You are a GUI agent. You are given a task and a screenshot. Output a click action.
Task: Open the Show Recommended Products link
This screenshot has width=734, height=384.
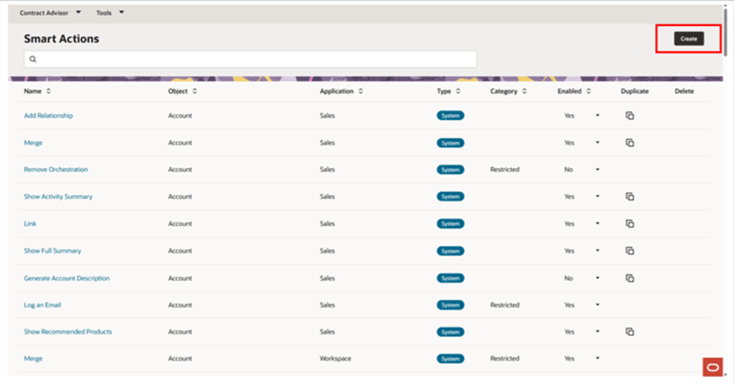(68, 332)
